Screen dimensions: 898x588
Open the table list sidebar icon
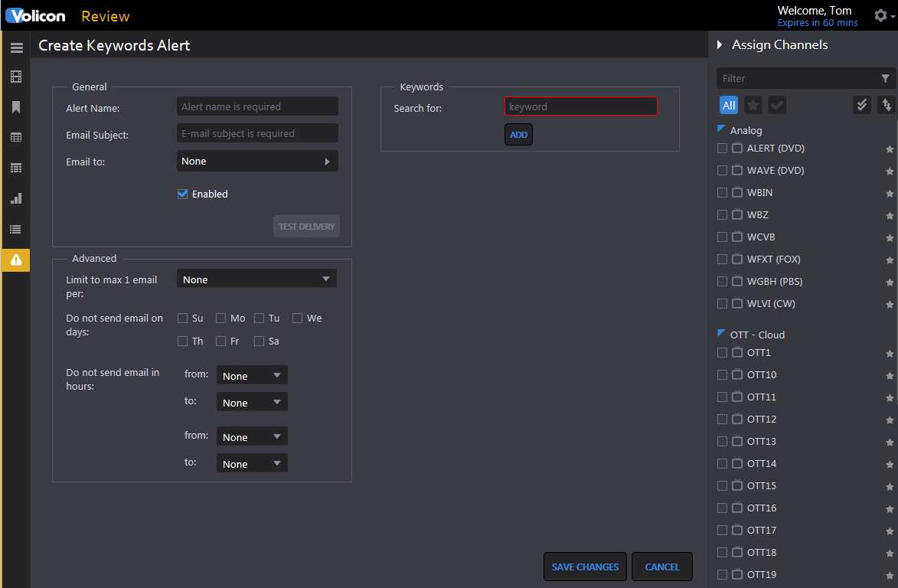tap(16, 168)
